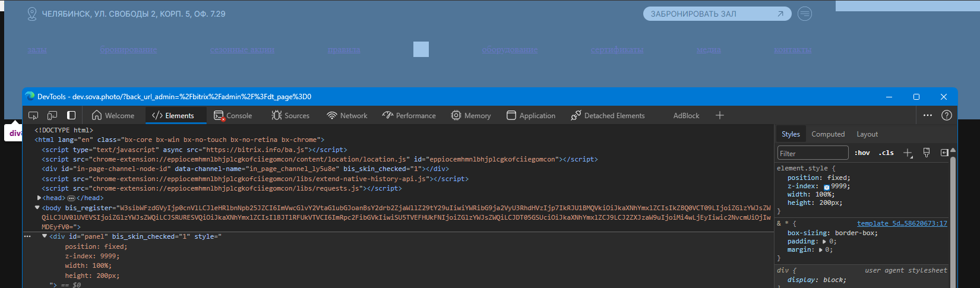This screenshot has width=980, height=288.
Task: Open the round hamburger menu icon on webpage
Action: tap(804, 13)
